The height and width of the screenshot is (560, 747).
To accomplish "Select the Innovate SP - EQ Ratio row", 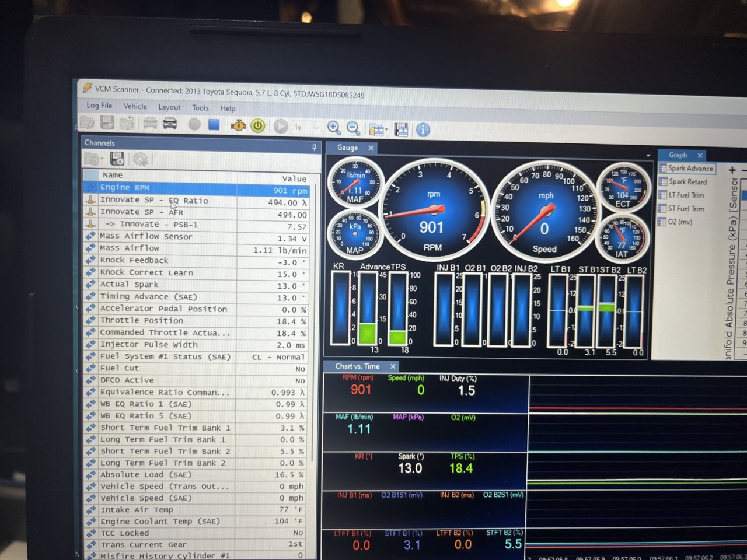I will 196,201.
